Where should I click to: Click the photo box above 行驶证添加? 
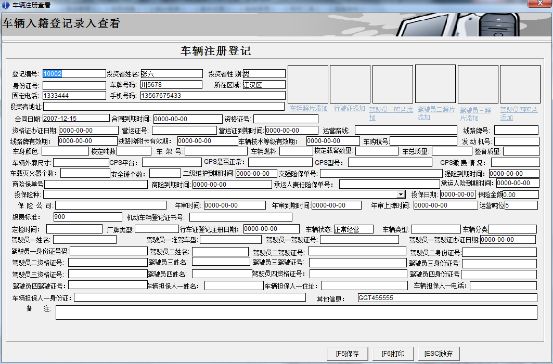350,84
